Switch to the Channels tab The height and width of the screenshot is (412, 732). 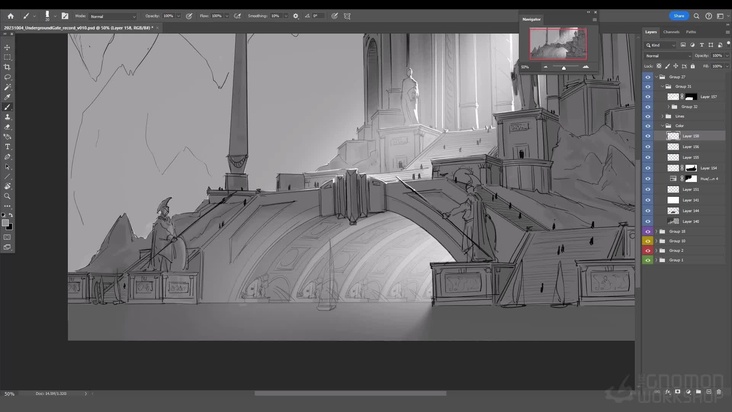pos(671,32)
